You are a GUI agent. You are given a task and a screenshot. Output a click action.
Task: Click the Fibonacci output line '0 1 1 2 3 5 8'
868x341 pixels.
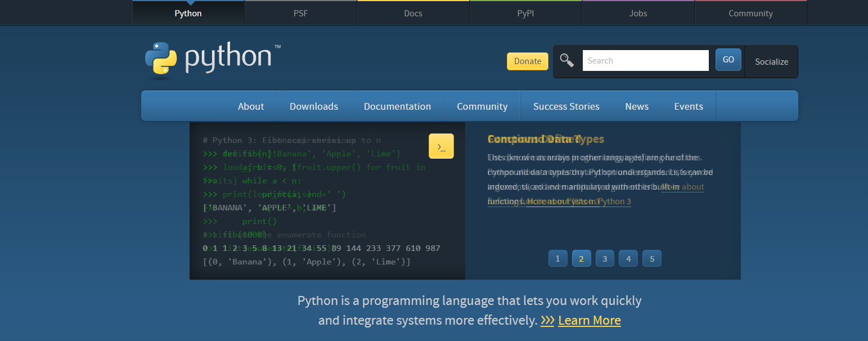point(321,248)
